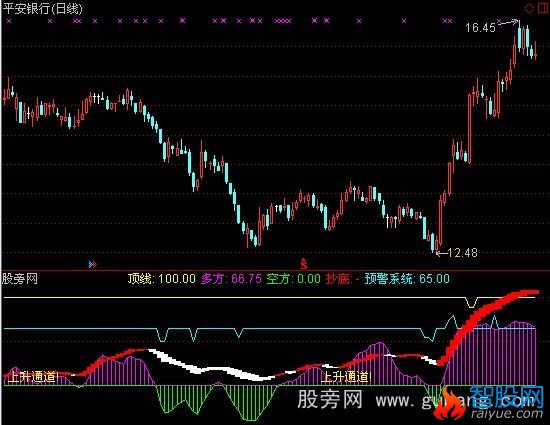
Task: Click the 抄底 indicator label
Action: coord(338,279)
